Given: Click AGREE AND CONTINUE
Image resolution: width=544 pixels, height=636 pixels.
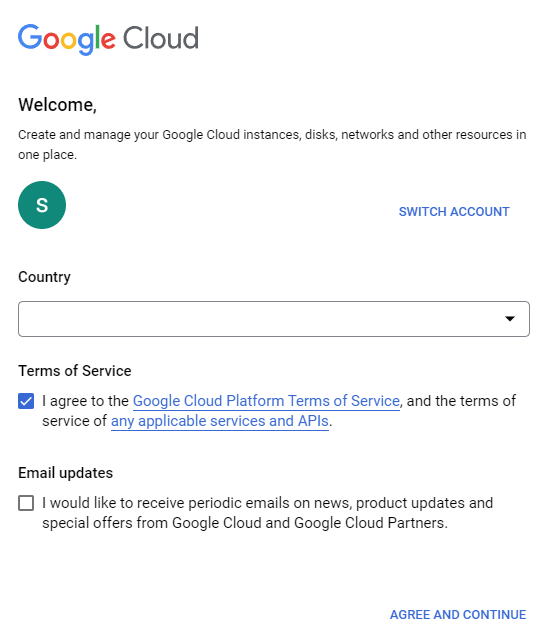Looking at the screenshot, I should pyautogui.click(x=458, y=615).
